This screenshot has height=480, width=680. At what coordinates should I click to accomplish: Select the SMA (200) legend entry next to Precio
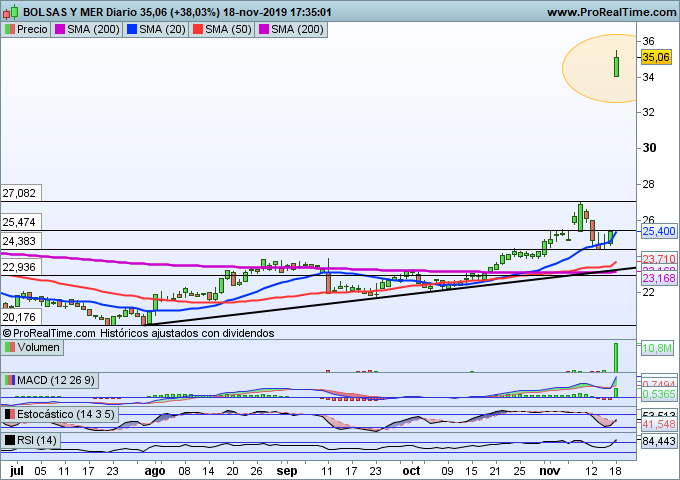[x=95, y=30]
